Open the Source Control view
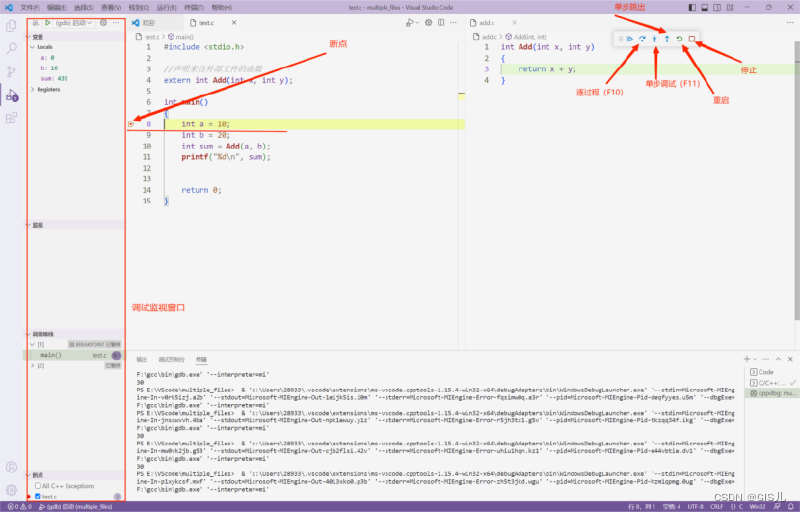Image resolution: width=800 pixels, height=512 pixels. tap(11, 71)
